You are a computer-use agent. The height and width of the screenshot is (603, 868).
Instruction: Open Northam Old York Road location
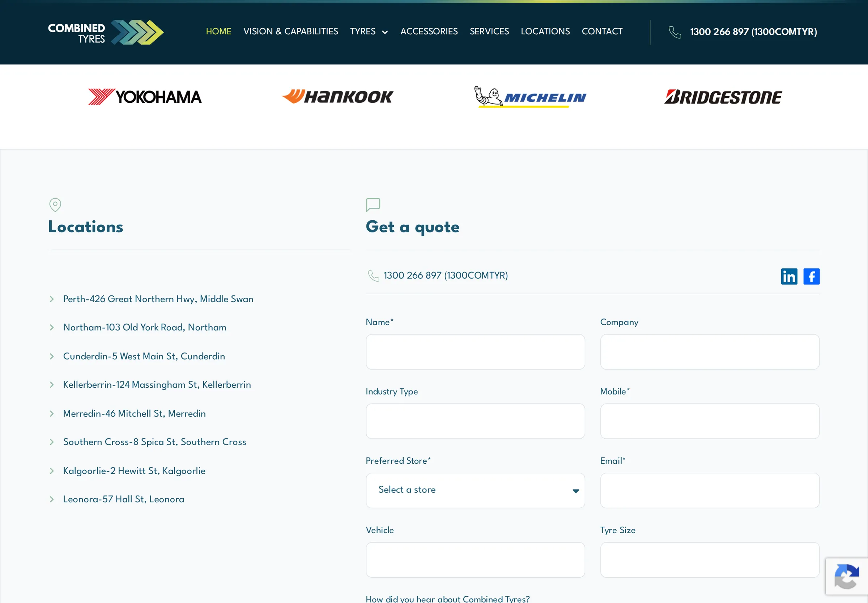(145, 327)
